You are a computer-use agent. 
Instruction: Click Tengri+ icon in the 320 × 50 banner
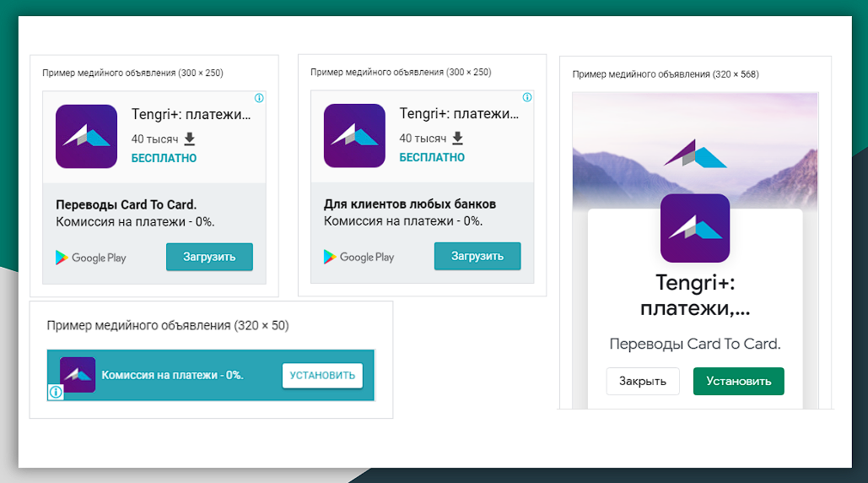[x=78, y=374]
